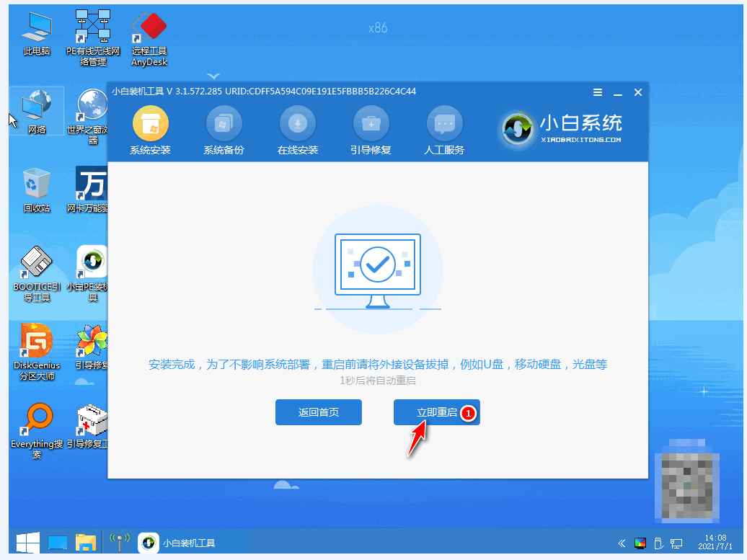Open the hamburger menu in title bar
The width and height of the screenshot is (747, 560).
click(598, 92)
